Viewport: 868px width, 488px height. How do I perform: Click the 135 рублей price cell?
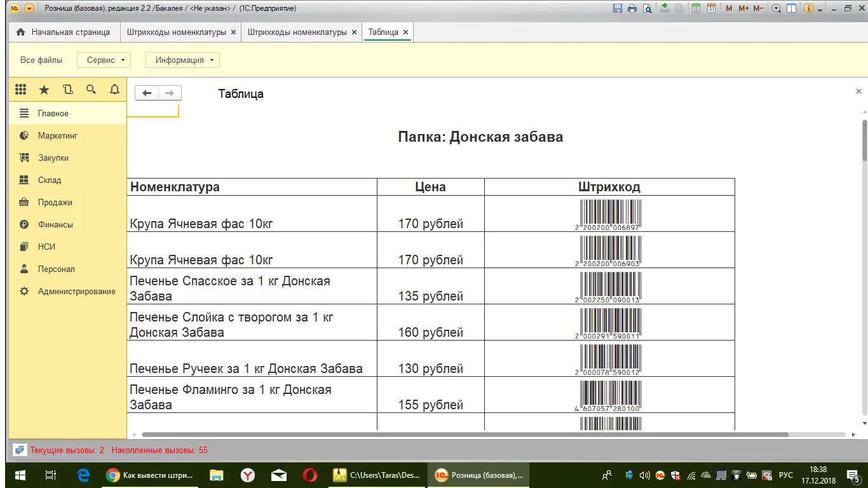(431, 286)
